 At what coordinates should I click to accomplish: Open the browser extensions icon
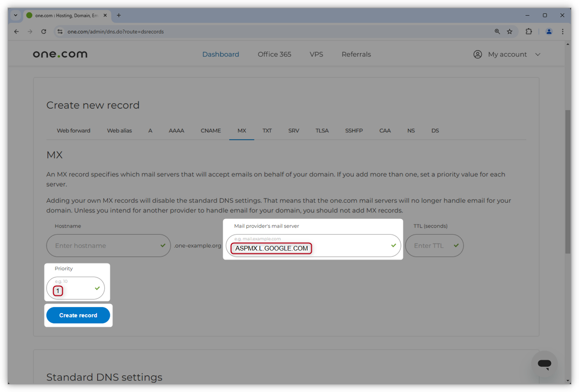point(528,31)
